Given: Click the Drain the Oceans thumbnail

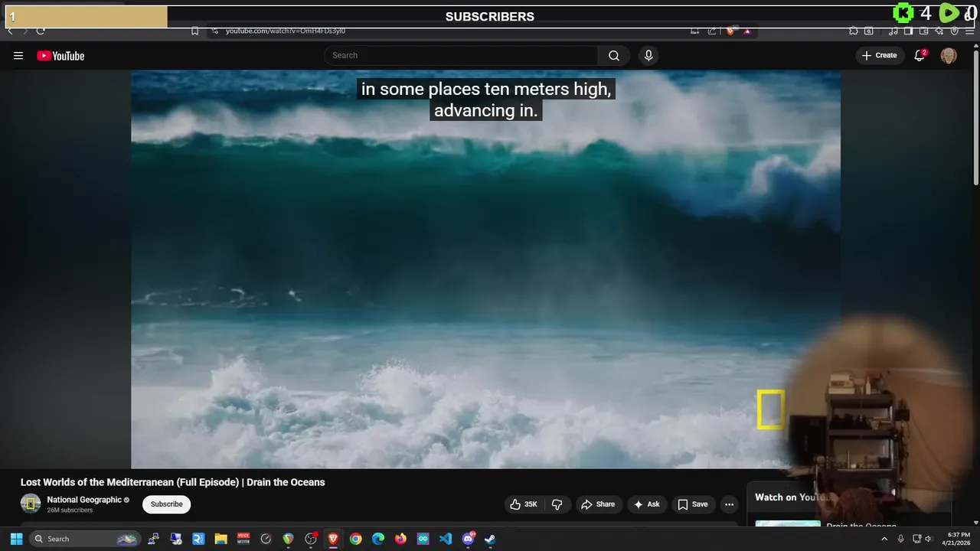Looking at the screenshot, I should tap(788, 524).
